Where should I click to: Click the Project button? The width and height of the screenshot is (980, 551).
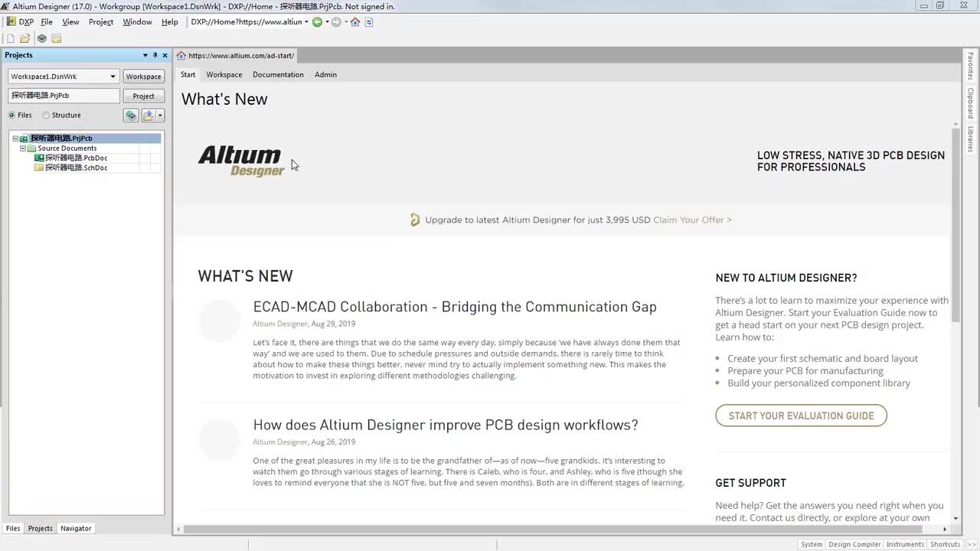[144, 96]
